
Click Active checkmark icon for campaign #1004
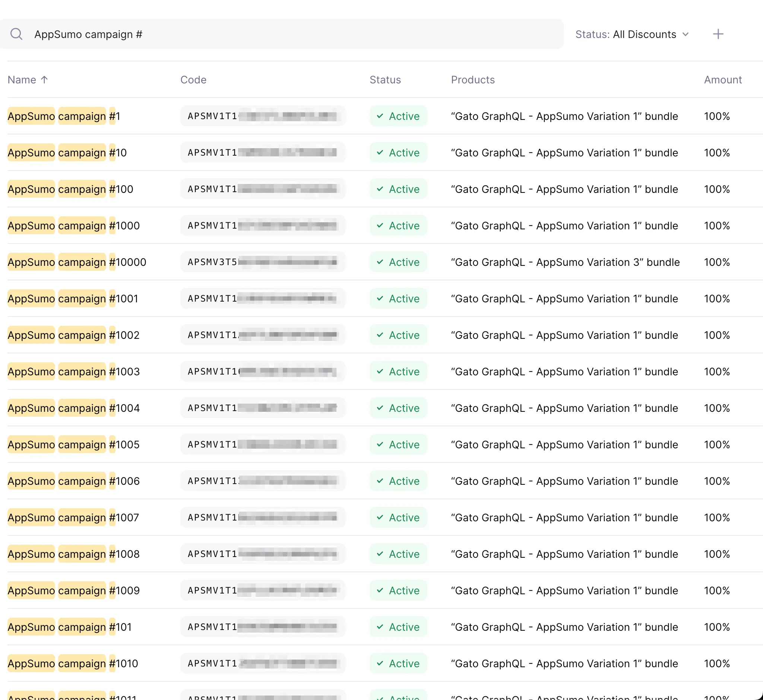pyautogui.click(x=380, y=408)
